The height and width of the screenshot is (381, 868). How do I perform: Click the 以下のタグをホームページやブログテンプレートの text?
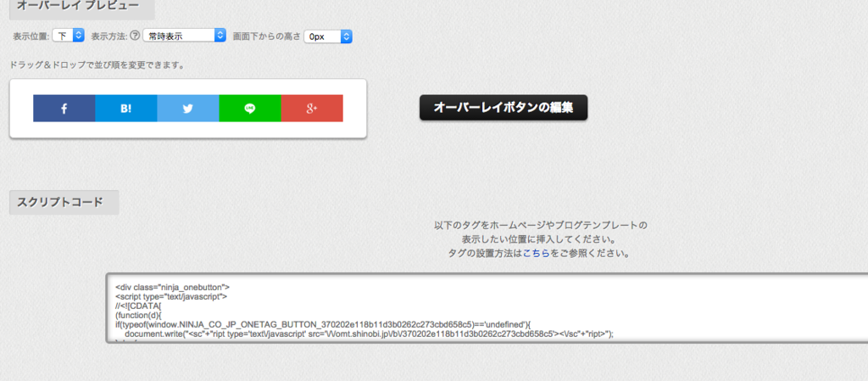[x=541, y=226]
